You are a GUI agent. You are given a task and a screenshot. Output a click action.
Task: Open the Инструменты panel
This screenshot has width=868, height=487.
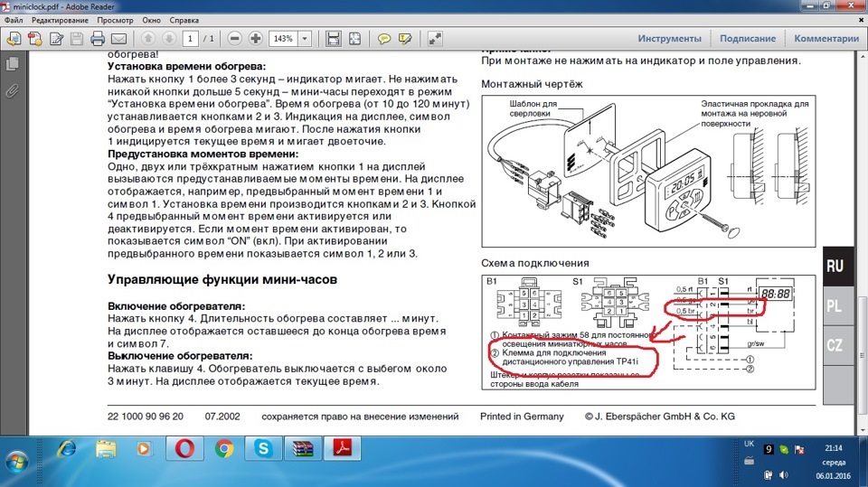pyautogui.click(x=669, y=39)
